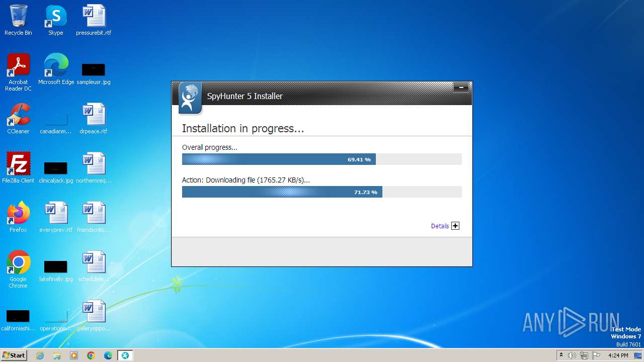644x362 pixels.
Task: Open the Recycle Bin desktop icon
Action: (x=18, y=20)
